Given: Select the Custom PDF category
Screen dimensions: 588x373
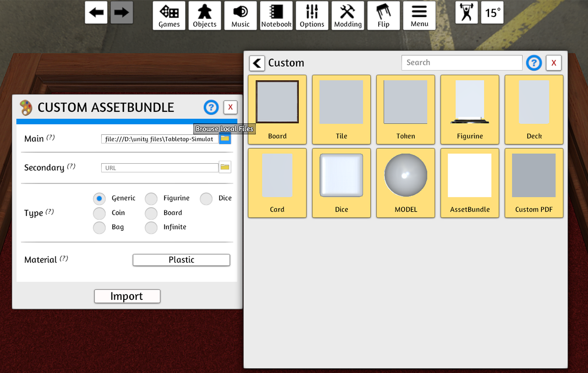Looking at the screenshot, I should coord(533,183).
